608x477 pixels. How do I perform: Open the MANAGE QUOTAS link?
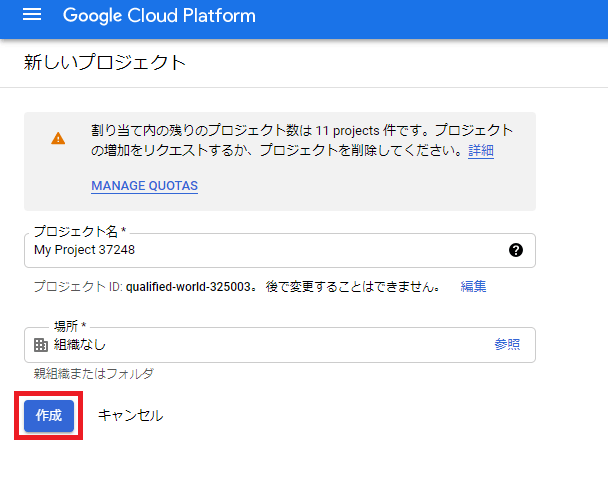click(x=145, y=186)
